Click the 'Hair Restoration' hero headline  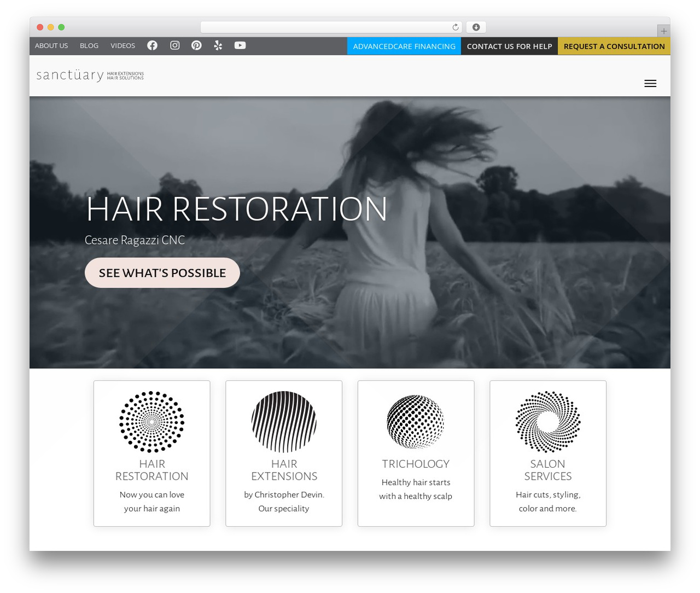tap(237, 209)
